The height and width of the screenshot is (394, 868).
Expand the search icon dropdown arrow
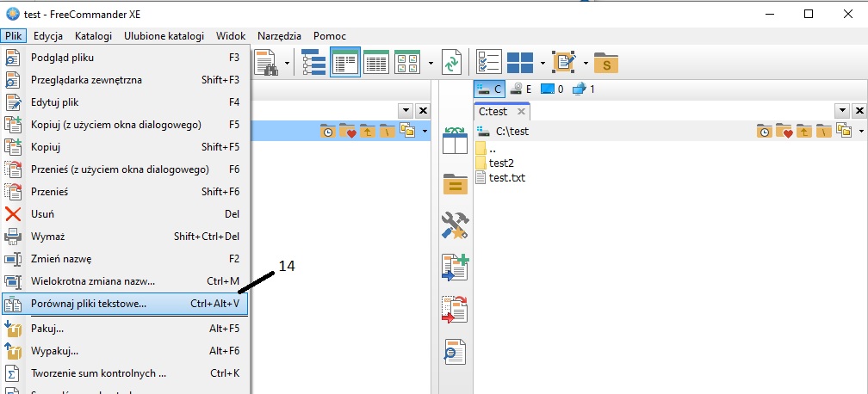pos(287,63)
